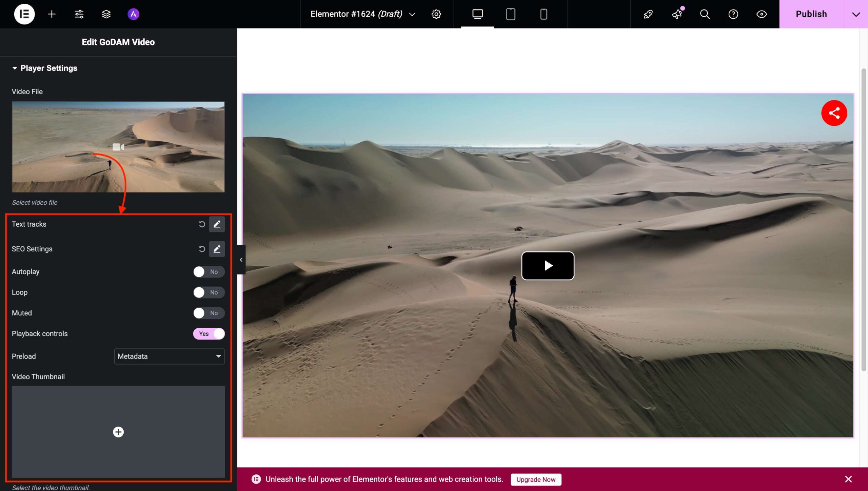Screen dimensions: 868x491
Task: Open Publish options dropdown arrow
Action: point(856,14)
